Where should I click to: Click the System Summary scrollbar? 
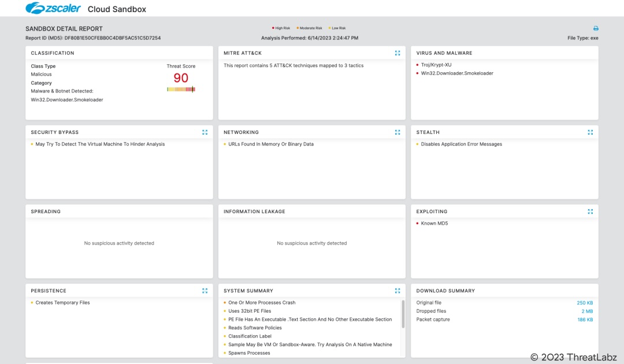pyautogui.click(x=403, y=315)
